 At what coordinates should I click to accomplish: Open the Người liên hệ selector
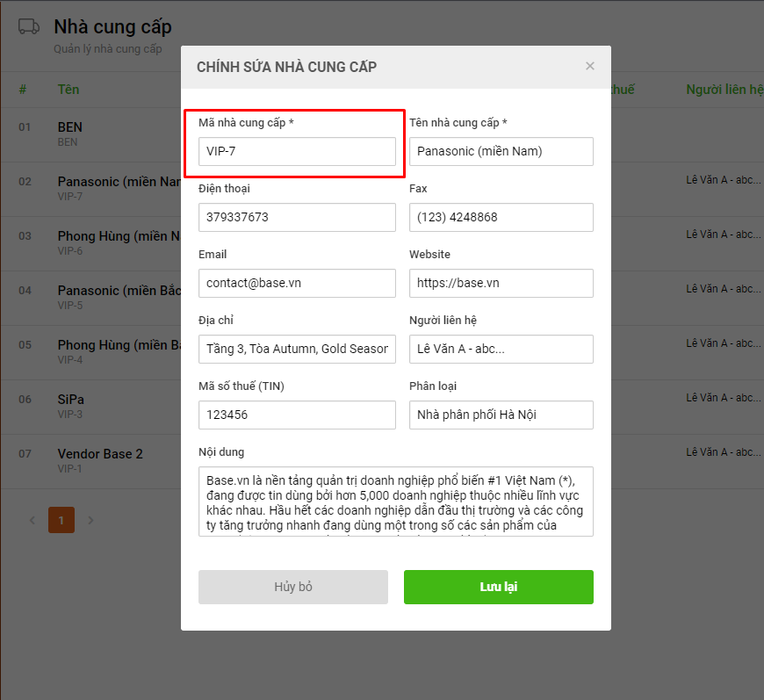[501, 349]
